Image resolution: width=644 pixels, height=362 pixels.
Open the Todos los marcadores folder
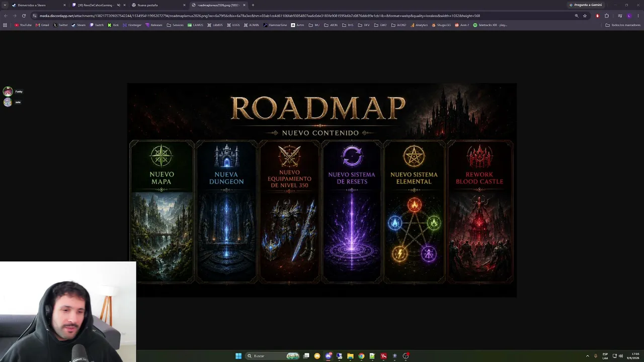(623, 25)
